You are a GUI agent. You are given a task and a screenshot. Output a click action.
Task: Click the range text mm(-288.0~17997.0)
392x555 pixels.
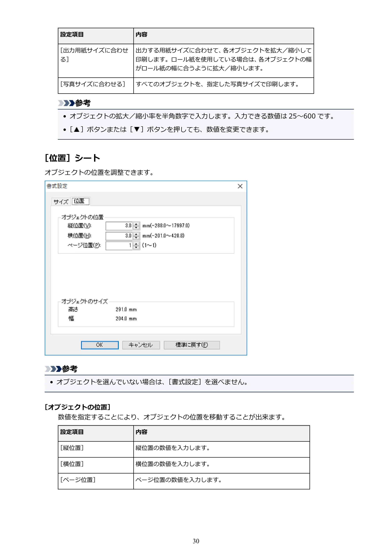pyautogui.click(x=166, y=226)
